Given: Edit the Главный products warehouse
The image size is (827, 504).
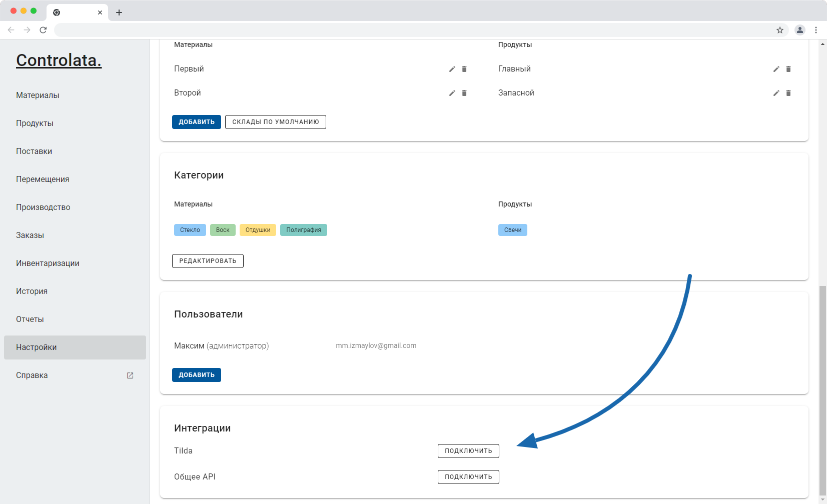Looking at the screenshot, I should [x=776, y=69].
